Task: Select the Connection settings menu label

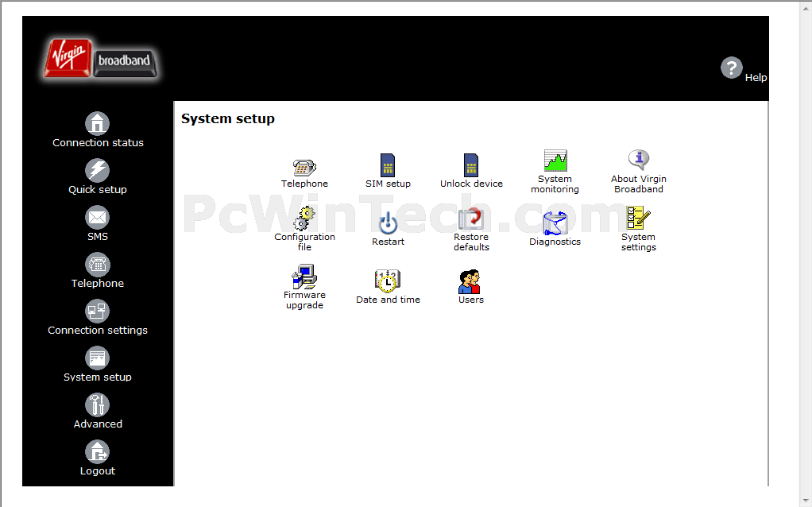Action: coord(98,331)
